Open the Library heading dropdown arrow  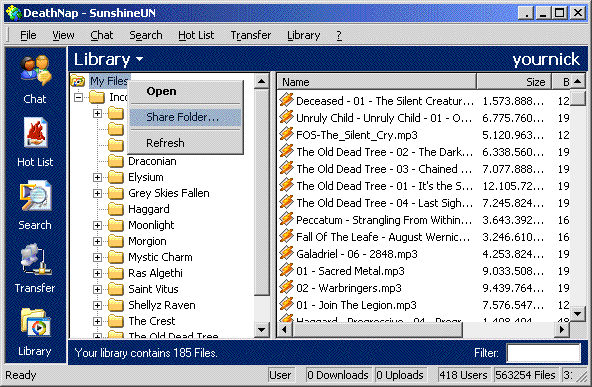pyautogui.click(x=139, y=59)
